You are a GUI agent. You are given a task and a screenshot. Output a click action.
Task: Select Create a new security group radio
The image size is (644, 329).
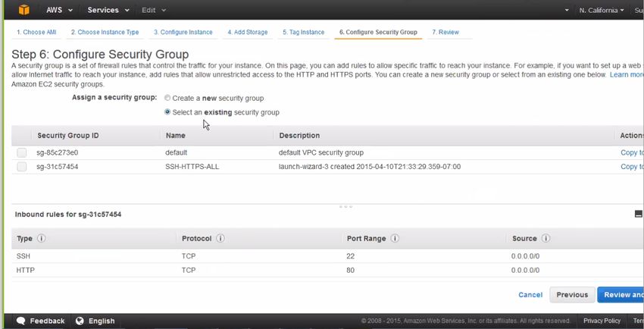coord(167,98)
